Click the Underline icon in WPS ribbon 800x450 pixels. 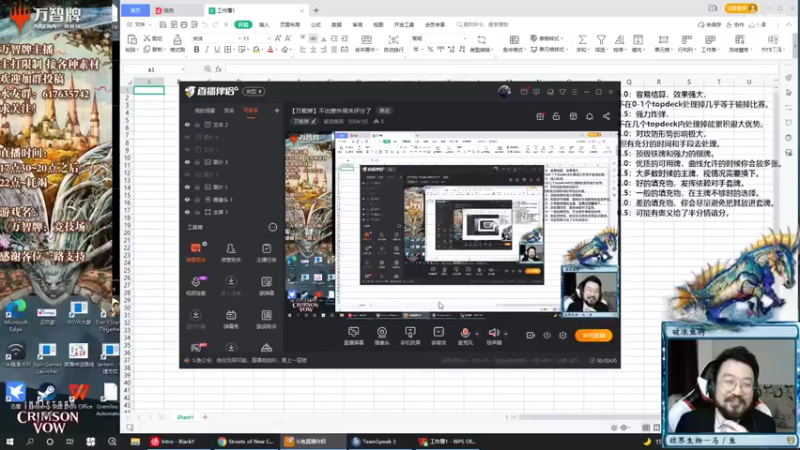click(217, 49)
